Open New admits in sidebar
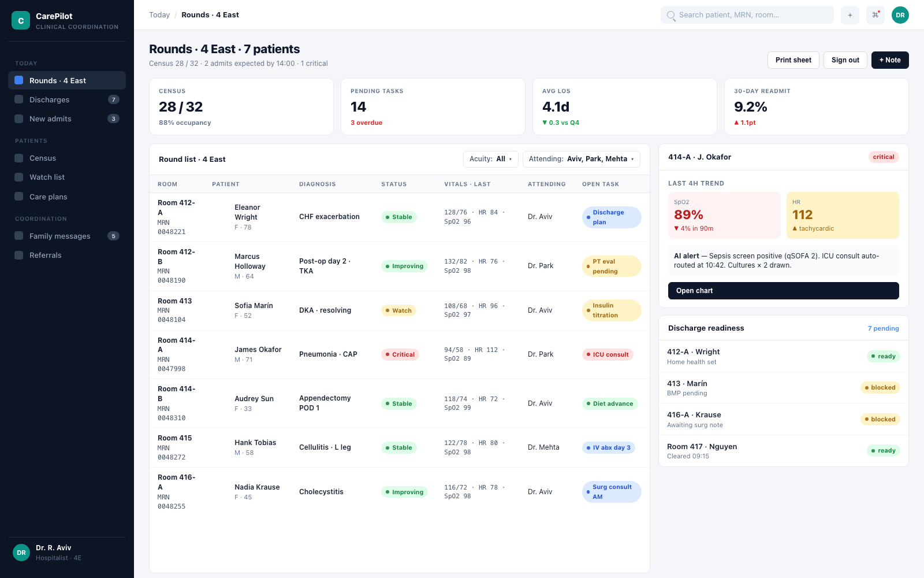This screenshot has width=924, height=578. coord(67,118)
